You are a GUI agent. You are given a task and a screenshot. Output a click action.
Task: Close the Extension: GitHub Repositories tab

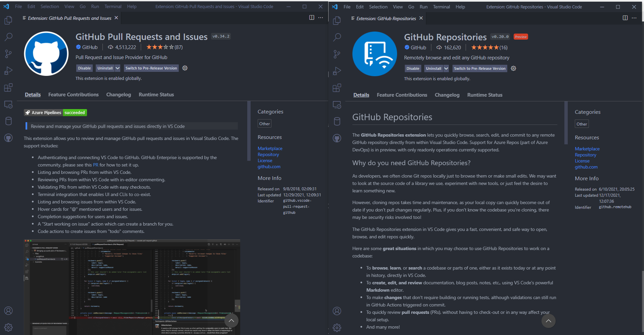[421, 18]
